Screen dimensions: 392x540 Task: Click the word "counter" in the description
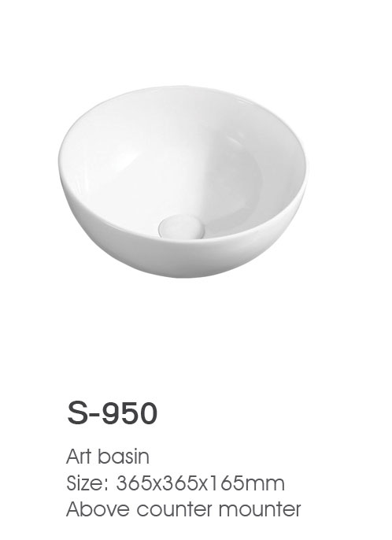click(174, 510)
